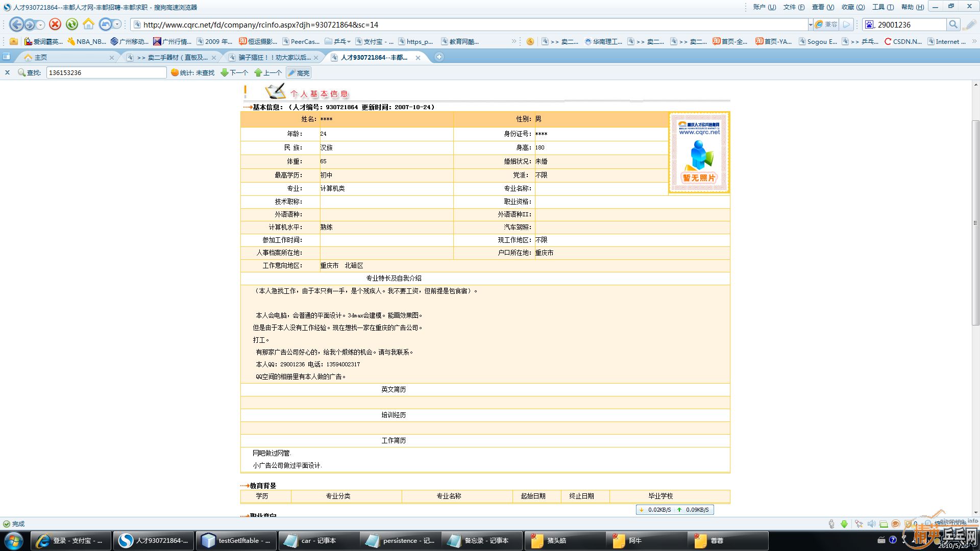Go to the Home page icon
The image size is (980, 551).
(88, 24)
